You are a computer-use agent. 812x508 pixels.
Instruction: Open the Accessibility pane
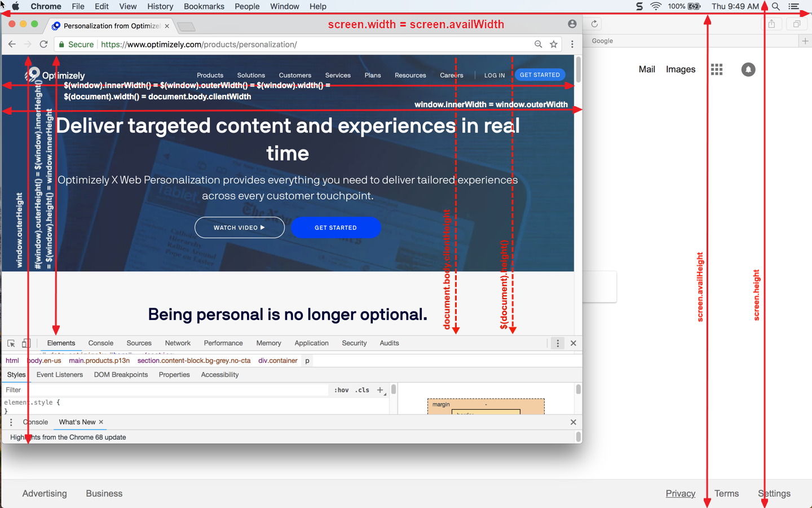tap(220, 375)
